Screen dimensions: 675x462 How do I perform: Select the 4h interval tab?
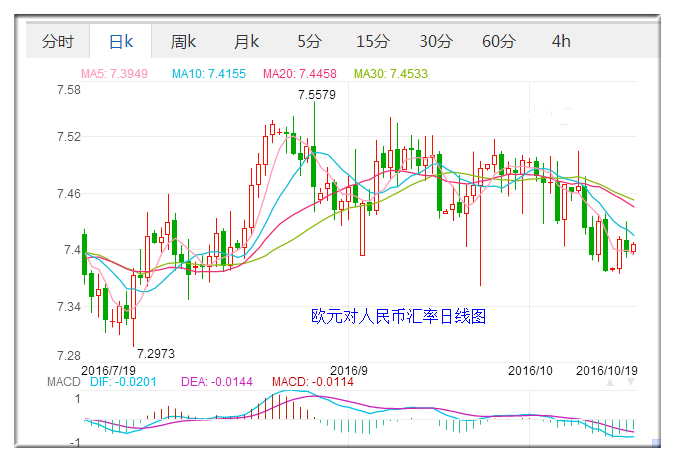[x=561, y=41]
